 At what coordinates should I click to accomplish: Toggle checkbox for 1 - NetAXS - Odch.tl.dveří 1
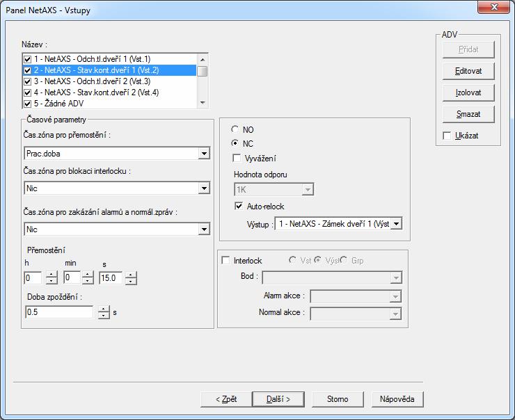click(x=28, y=59)
